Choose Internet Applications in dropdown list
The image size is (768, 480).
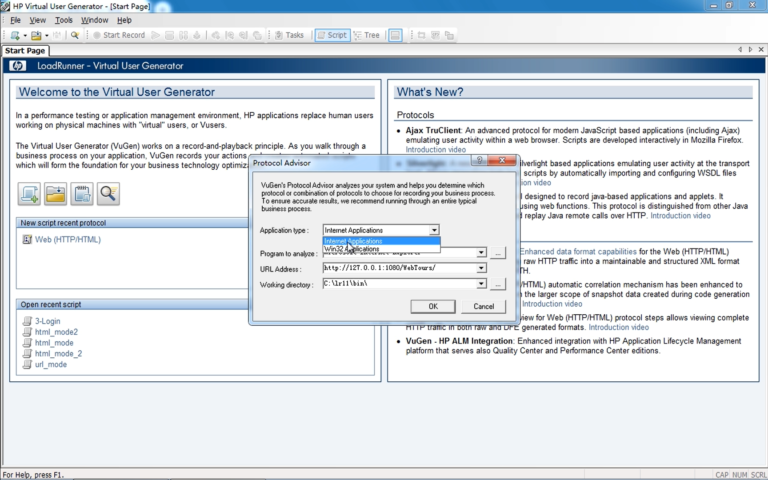coord(382,241)
